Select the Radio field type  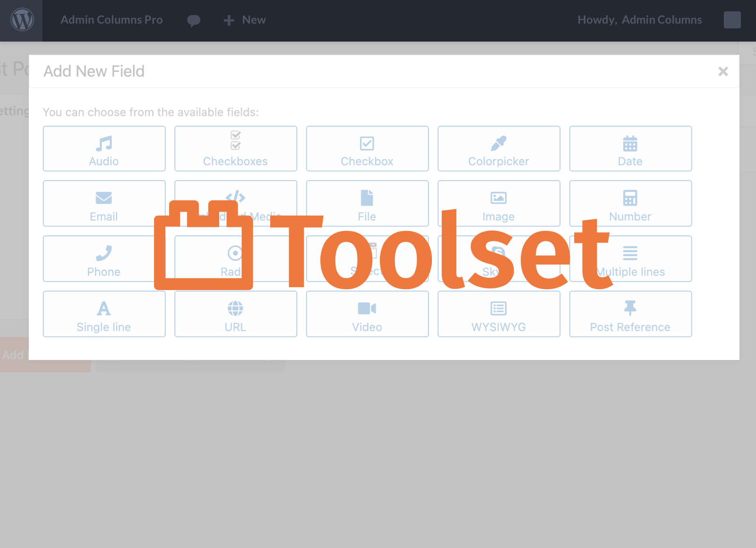click(x=235, y=259)
